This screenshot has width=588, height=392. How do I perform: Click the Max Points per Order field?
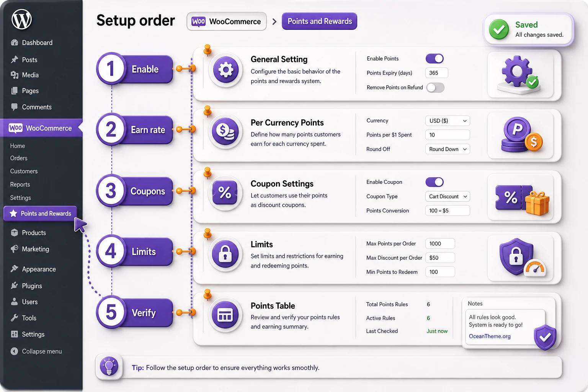(440, 243)
